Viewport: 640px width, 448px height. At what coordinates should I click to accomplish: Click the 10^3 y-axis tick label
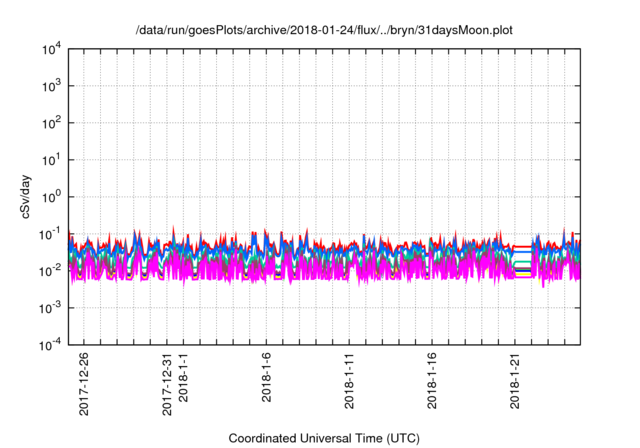(51, 87)
